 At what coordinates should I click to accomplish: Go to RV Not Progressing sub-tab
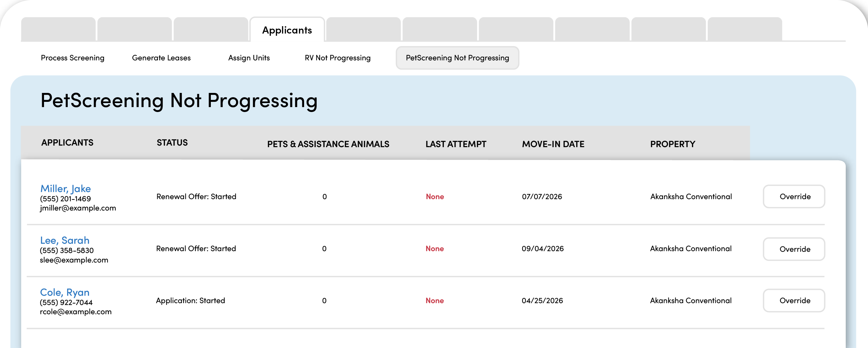[337, 58]
